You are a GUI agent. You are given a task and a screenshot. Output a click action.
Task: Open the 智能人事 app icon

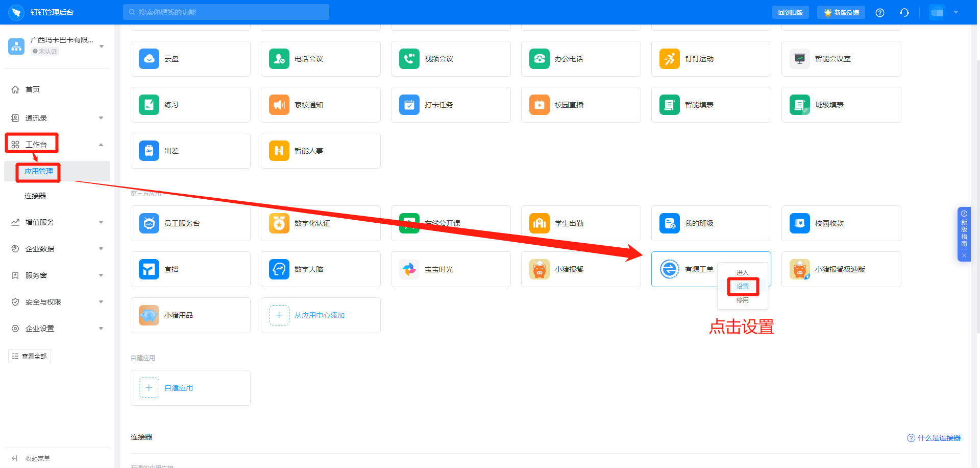pos(279,151)
